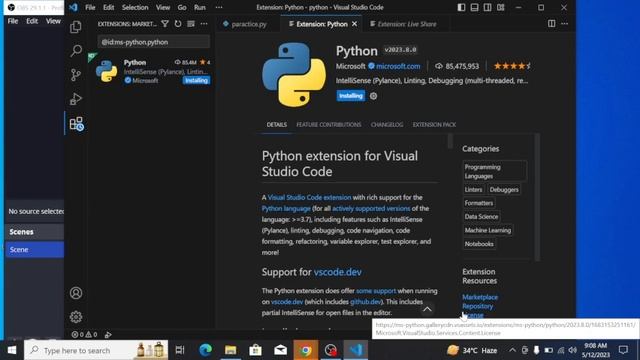Click the Installing button on details page
The width and height of the screenshot is (640, 360).
(351, 96)
